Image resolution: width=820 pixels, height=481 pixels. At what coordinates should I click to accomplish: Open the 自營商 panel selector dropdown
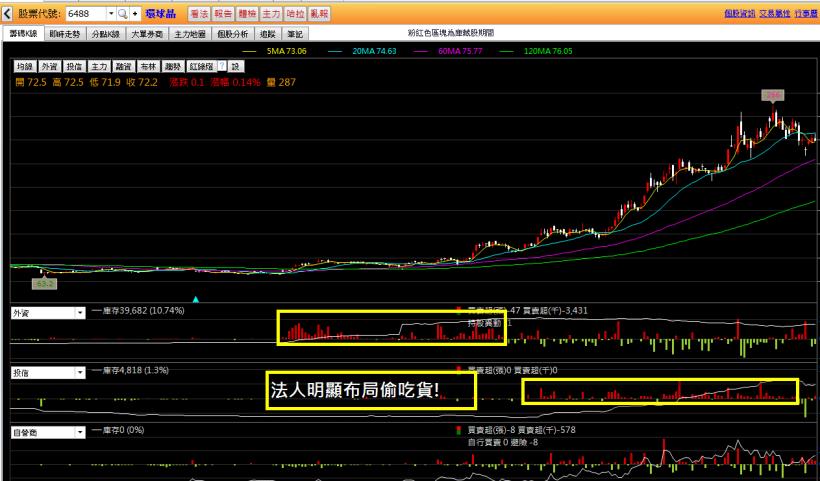79,433
